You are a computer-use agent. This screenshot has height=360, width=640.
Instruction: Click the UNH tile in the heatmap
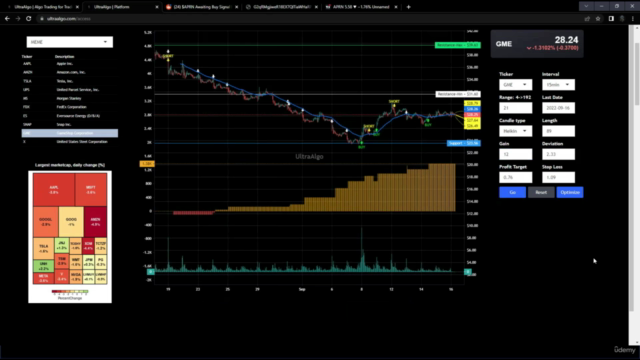[x=43, y=266]
